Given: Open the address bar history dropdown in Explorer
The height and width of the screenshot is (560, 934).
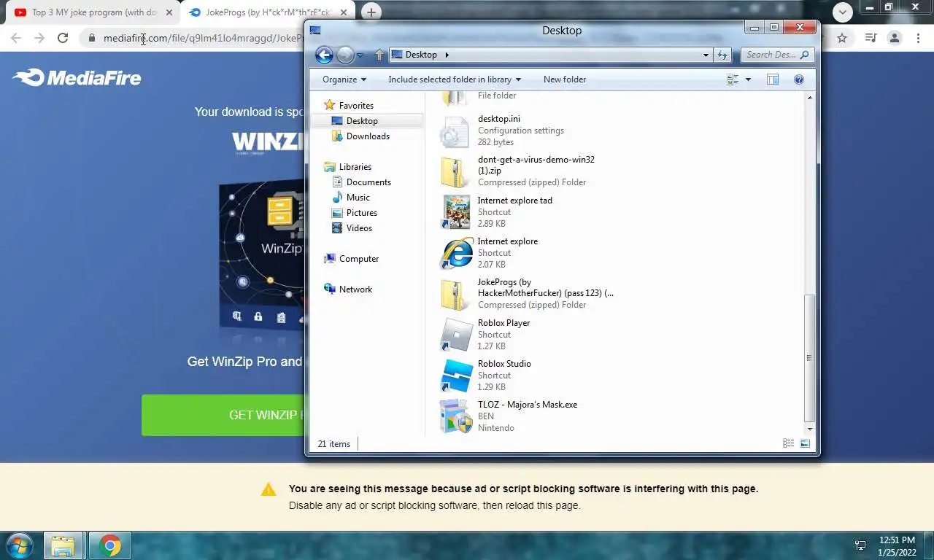Looking at the screenshot, I should tap(706, 55).
